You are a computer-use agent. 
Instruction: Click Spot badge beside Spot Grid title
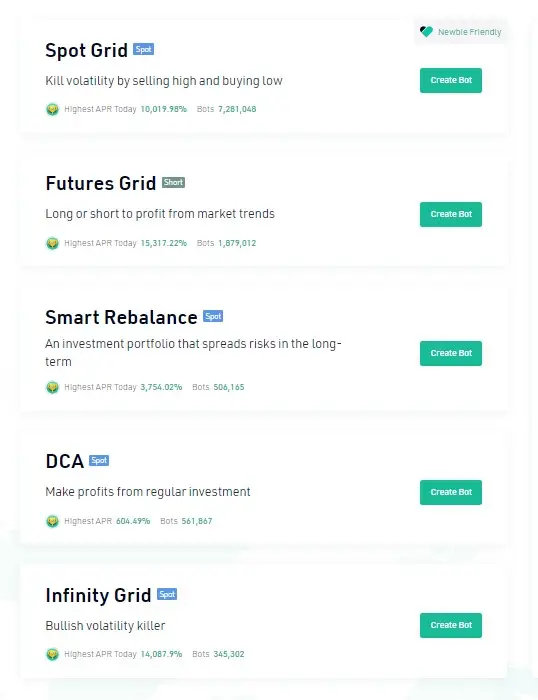(x=143, y=50)
